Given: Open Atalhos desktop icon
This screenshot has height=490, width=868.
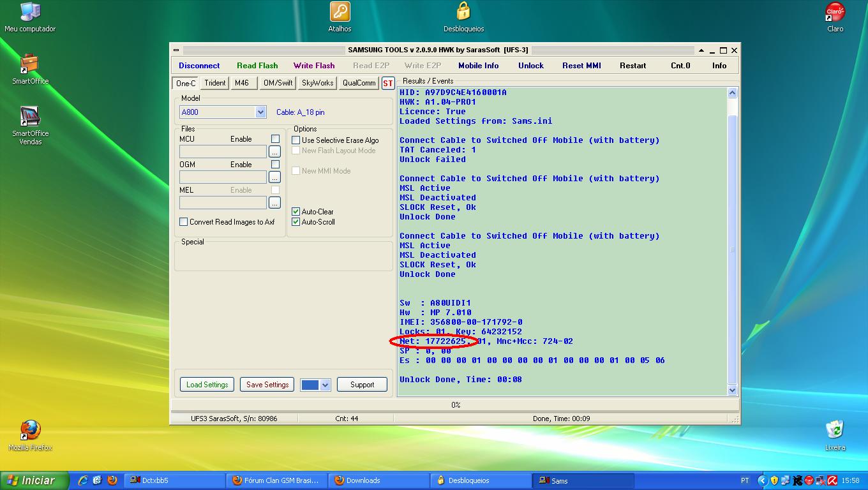Looking at the screenshot, I should (340, 17).
